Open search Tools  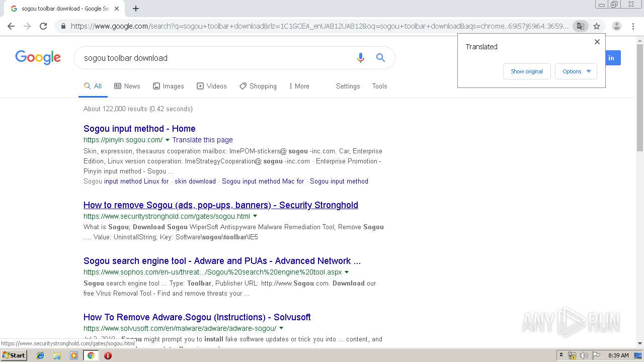click(x=380, y=86)
